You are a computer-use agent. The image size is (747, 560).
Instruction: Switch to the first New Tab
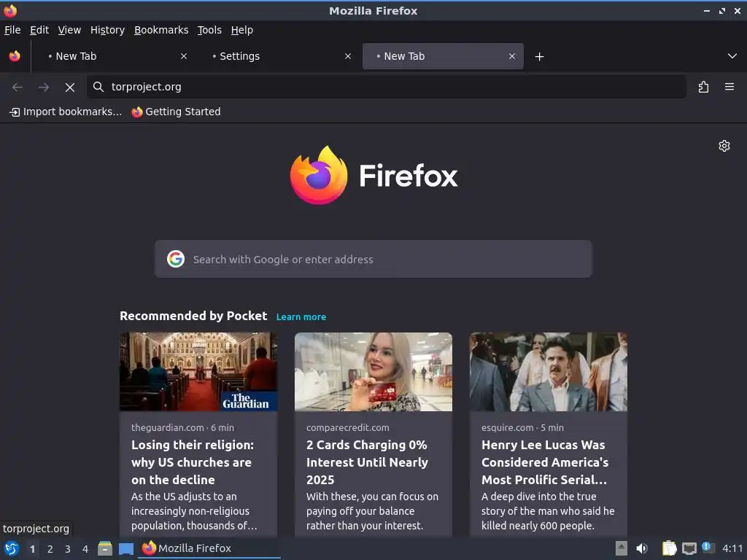115,56
